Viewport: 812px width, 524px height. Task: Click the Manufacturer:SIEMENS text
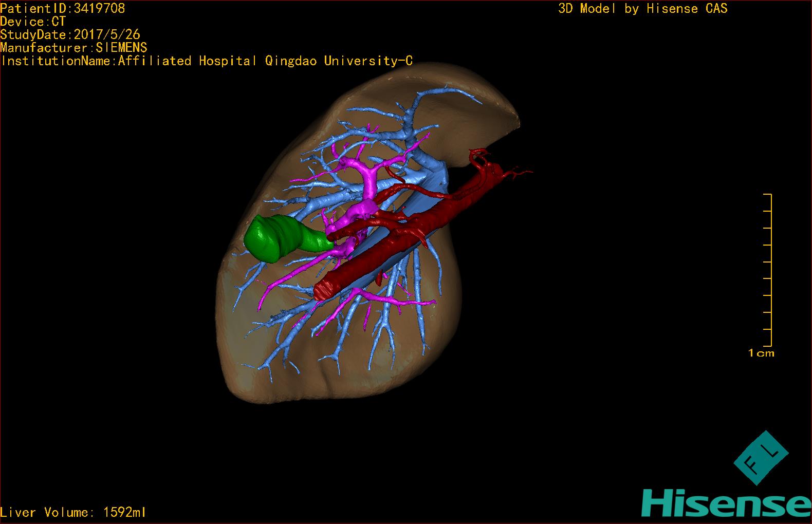(73, 48)
